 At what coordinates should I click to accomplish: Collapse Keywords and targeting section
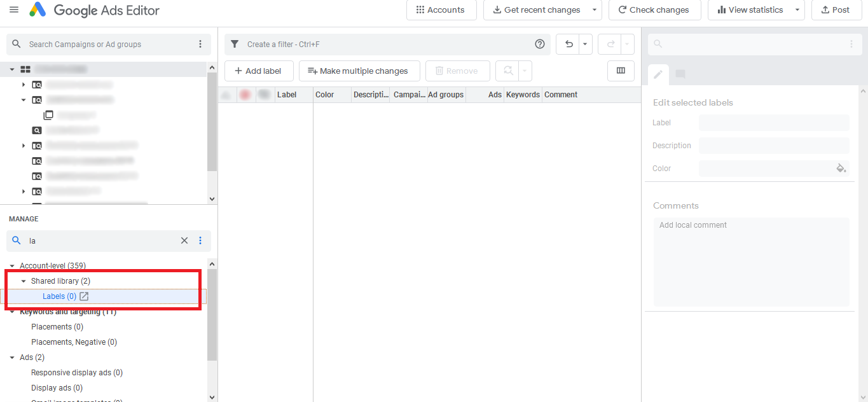pyautogui.click(x=12, y=312)
